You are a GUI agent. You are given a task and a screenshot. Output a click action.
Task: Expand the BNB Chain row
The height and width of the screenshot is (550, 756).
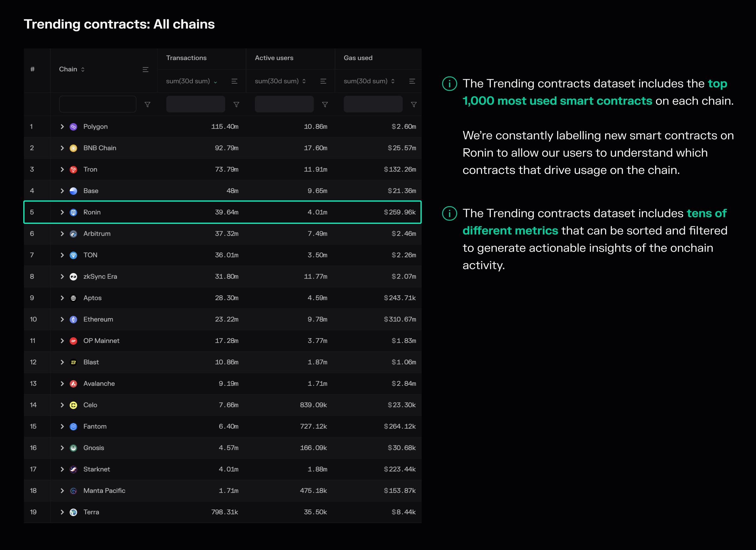pos(62,148)
